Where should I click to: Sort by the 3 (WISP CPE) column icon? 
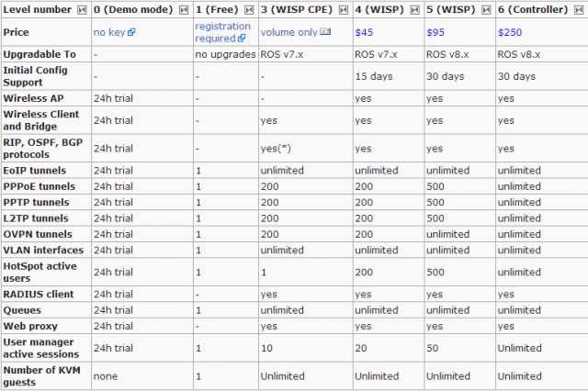coord(344,10)
